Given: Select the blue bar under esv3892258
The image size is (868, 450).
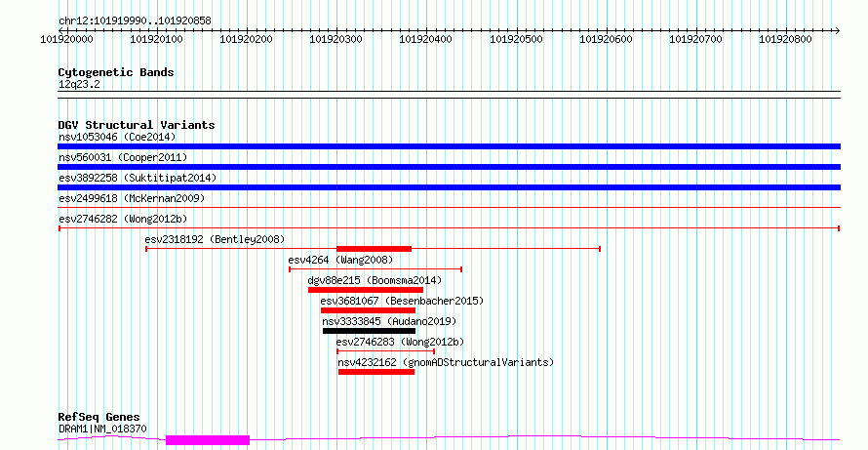Looking at the screenshot, I should [x=449, y=187].
